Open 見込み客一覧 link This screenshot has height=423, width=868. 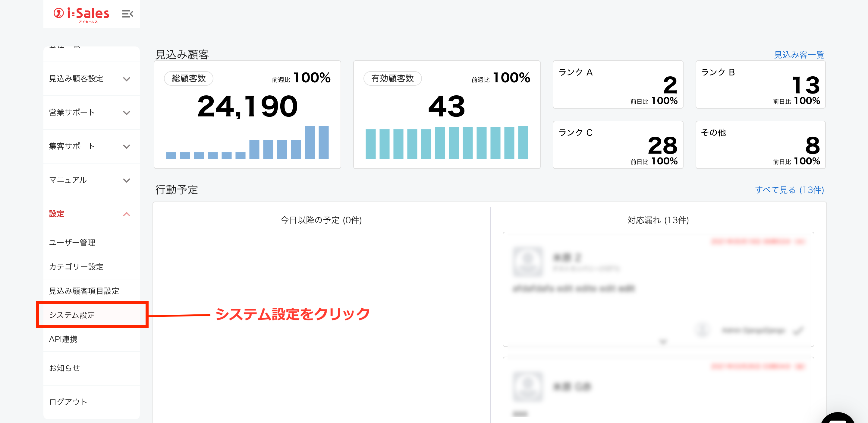(x=799, y=55)
